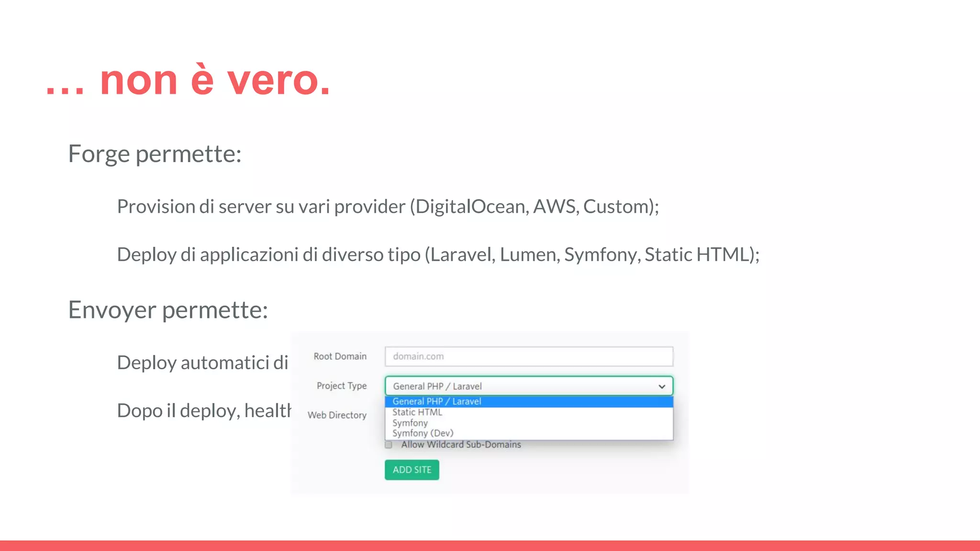Click the 'Deploy automatici di' text
Viewport: 980px width, 551px height.
point(202,363)
